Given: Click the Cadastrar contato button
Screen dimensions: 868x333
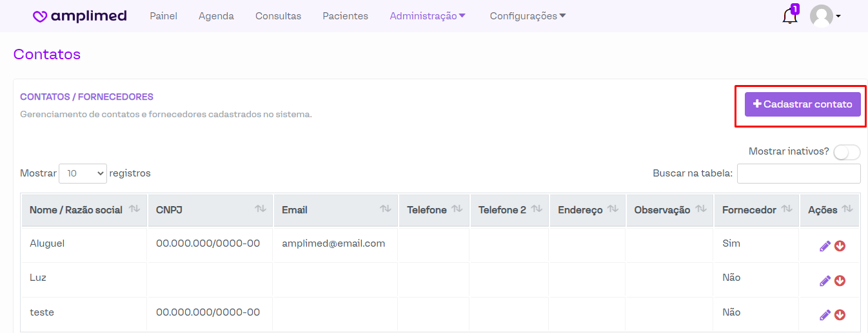Looking at the screenshot, I should click(802, 104).
